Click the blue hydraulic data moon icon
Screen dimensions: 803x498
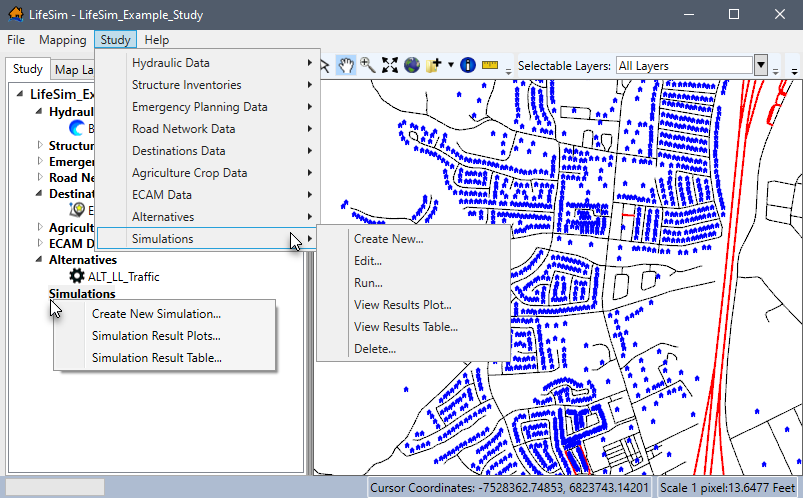(x=77, y=128)
